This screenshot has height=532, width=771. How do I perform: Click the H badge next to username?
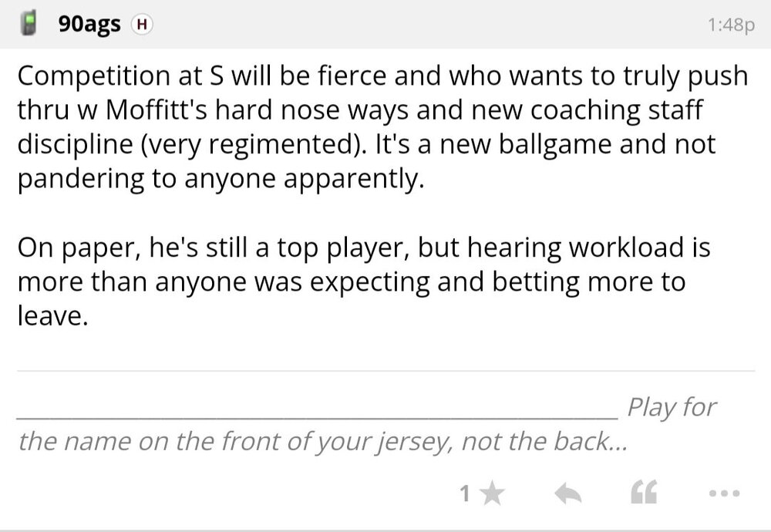point(141,25)
